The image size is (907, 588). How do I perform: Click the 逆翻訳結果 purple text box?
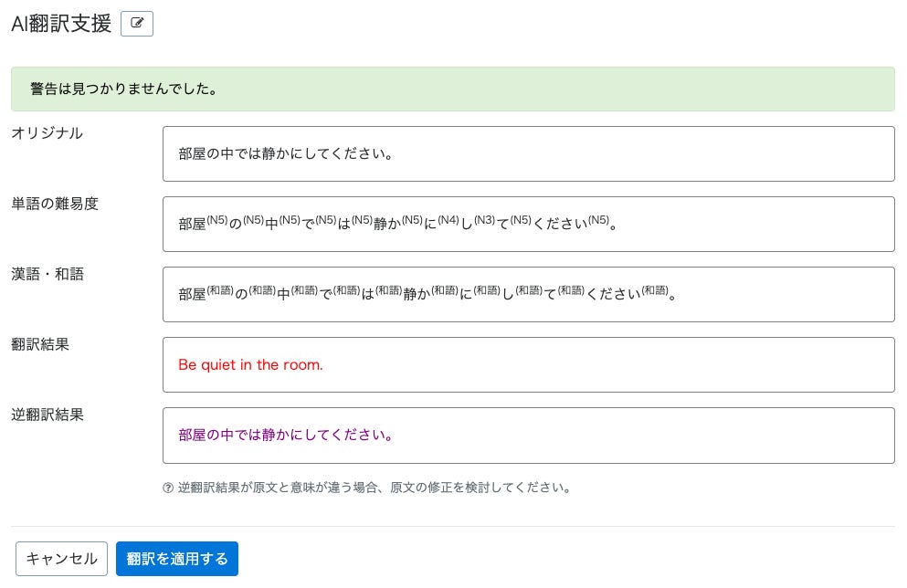529,436
